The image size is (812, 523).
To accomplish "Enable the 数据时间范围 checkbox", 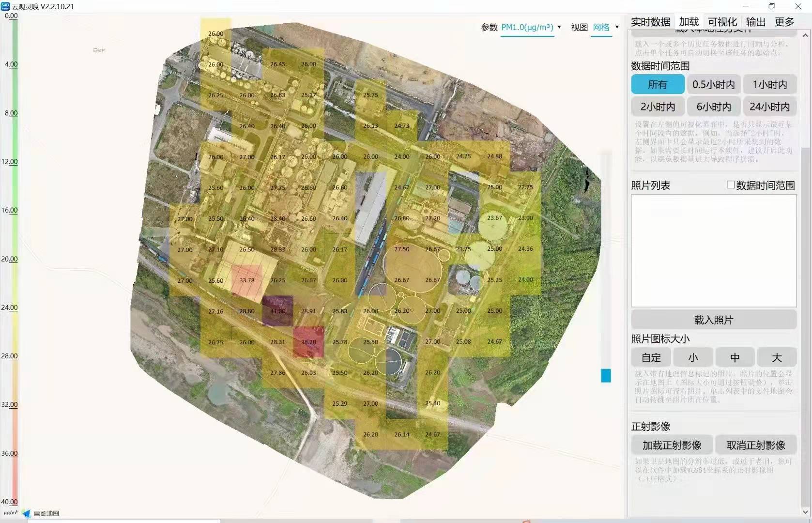I will (731, 185).
